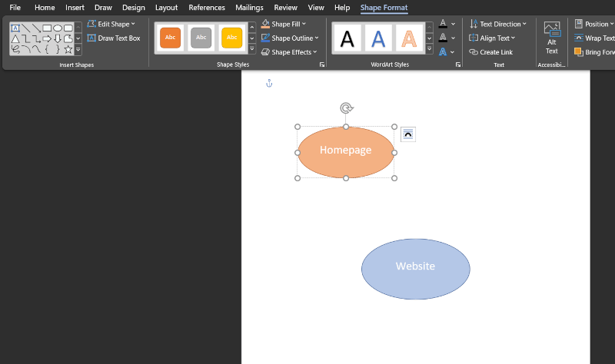This screenshot has height=364, width=615.
Task: Apply the blue A WordArt style
Action: click(x=377, y=38)
